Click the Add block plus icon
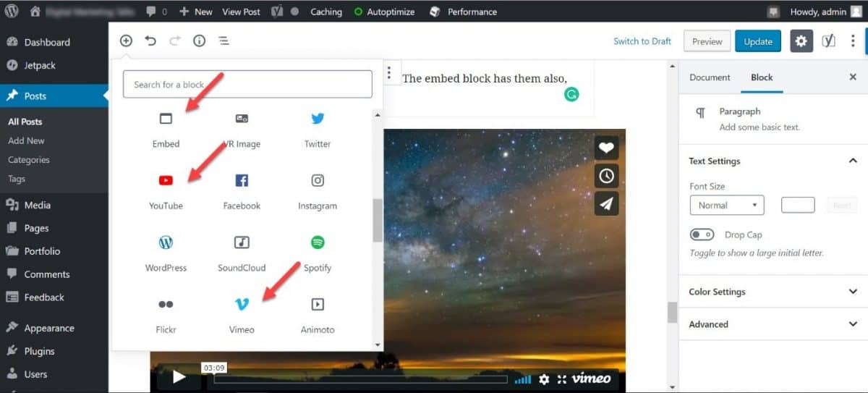The width and height of the screenshot is (868, 393). 126,41
